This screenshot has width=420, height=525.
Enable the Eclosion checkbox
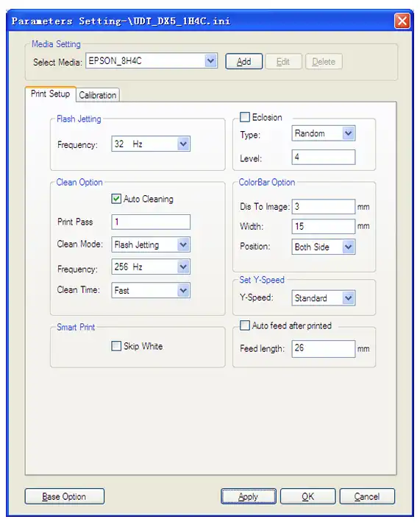click(x=245, y=117)
